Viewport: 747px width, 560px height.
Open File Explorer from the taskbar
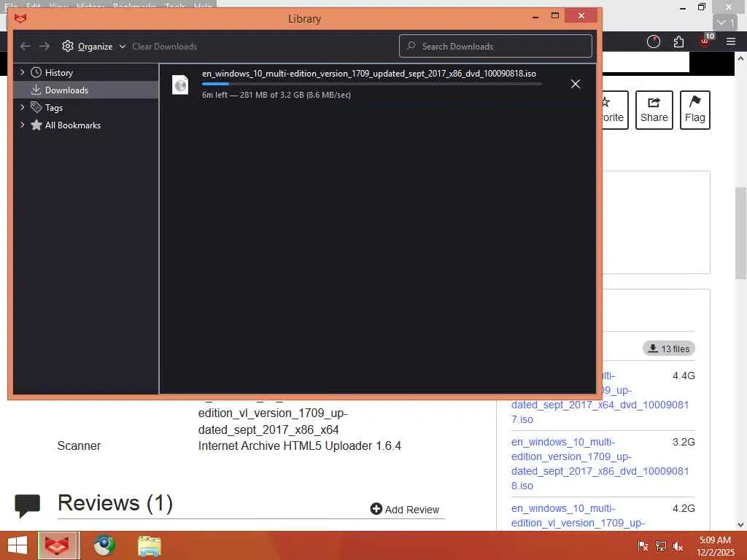[150, 545]
